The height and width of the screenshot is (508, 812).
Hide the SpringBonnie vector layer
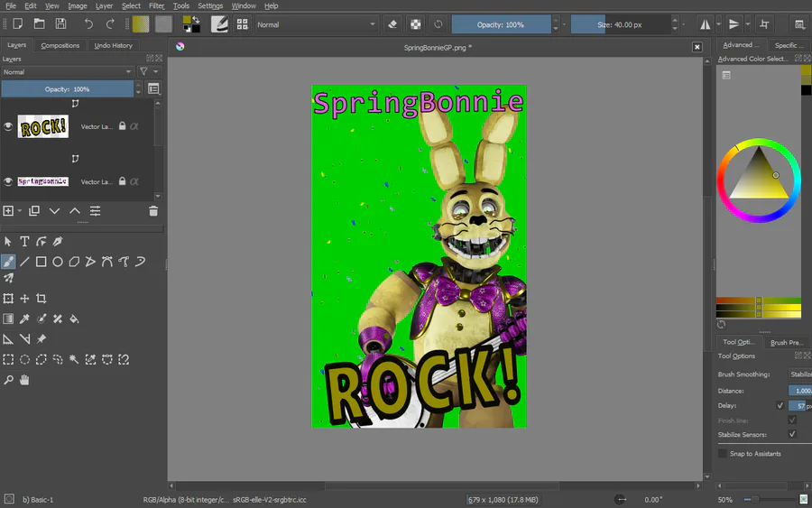[x=8, y=181]
